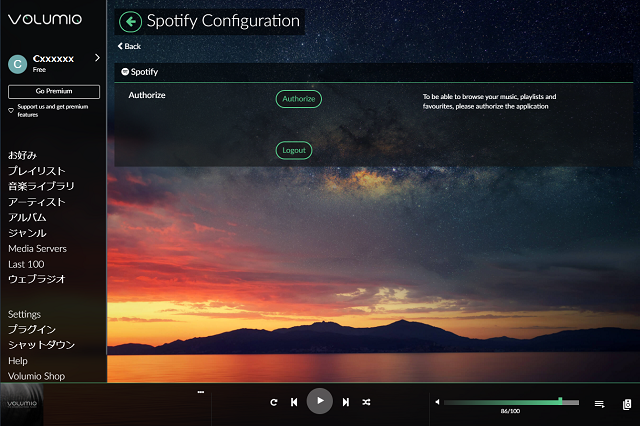Open the Cxxxxxx user avatar
Screen dimensions: 640x426
(x=18, y=64)
